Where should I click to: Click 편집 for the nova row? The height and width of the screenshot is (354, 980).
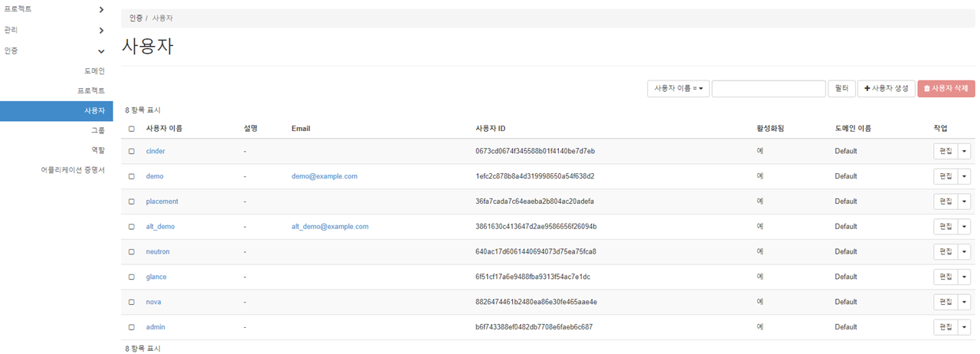click(x=945, y=302)
